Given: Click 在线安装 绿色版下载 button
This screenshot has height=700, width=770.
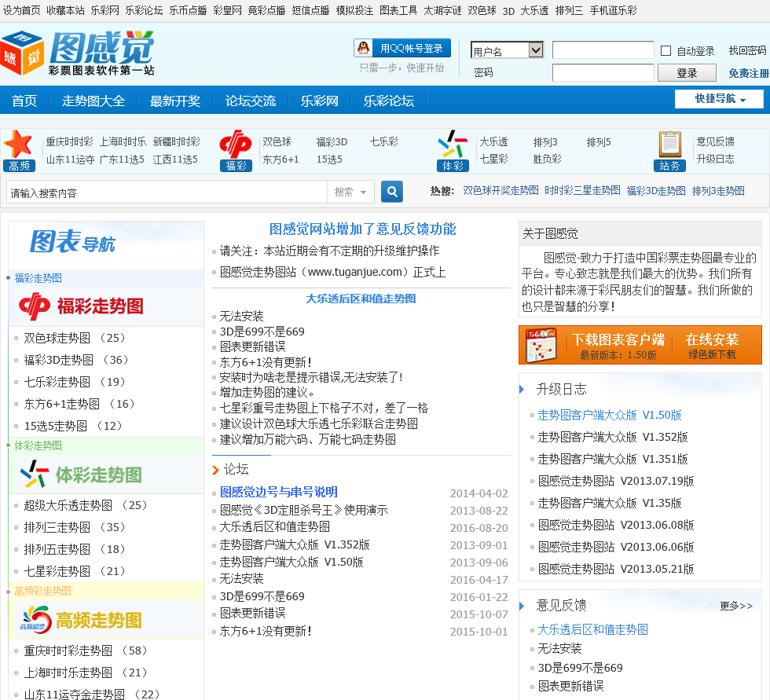Looking at the screenshot, I should (x=712, y=346).
